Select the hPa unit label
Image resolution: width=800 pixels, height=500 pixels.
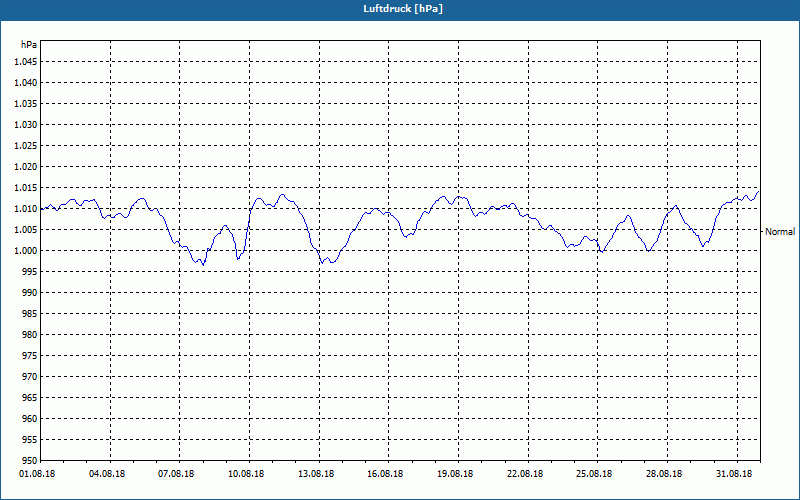pos(29,45)
